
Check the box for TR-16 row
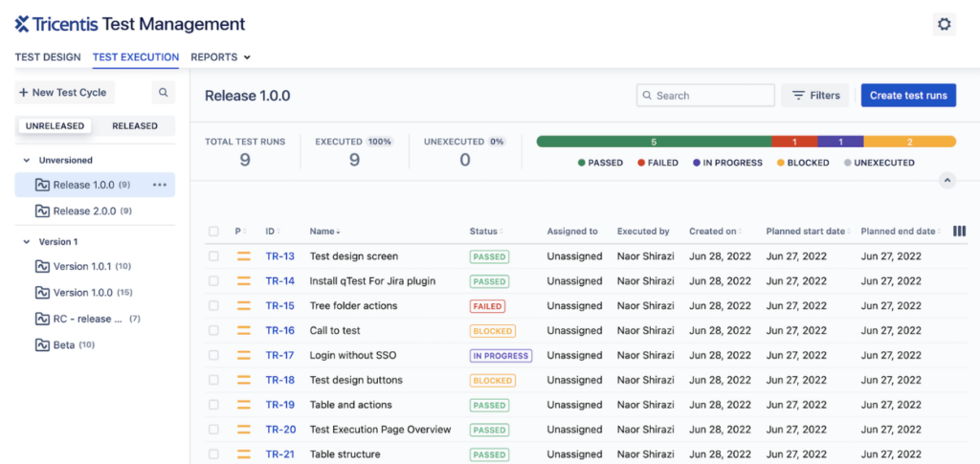(x=213, y=330)
